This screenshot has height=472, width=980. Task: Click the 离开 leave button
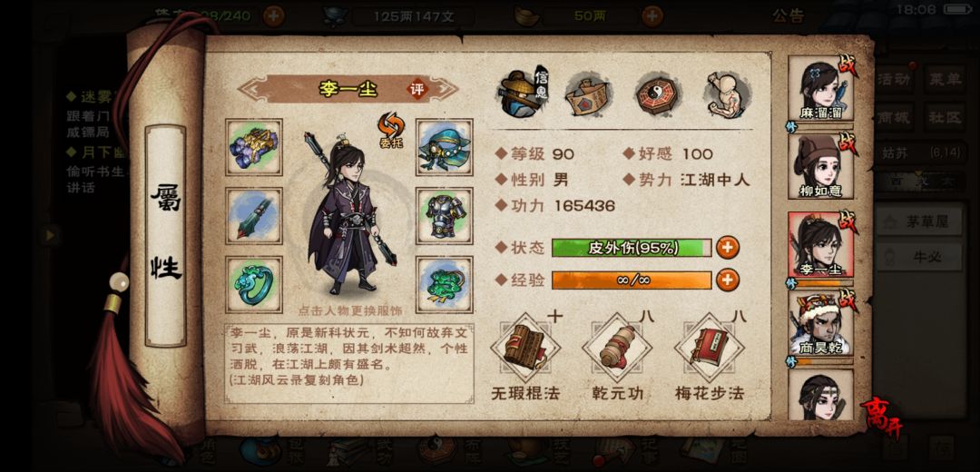(882, 418)
